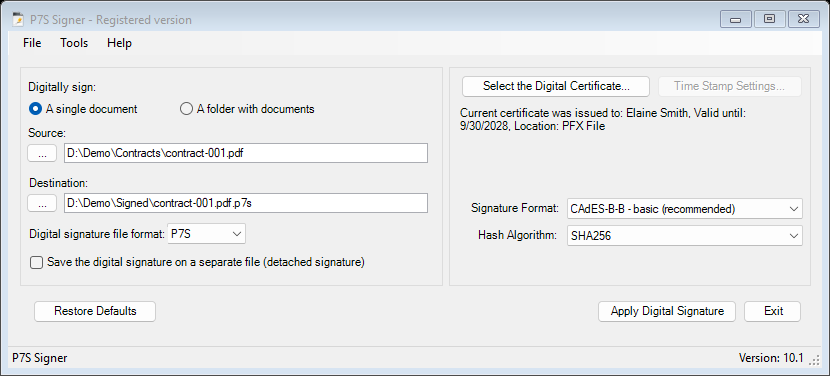Image resolution: width=830 pixels, height=376 pixels.
Task: Click the Destination path input field
Action: [246, 203]
